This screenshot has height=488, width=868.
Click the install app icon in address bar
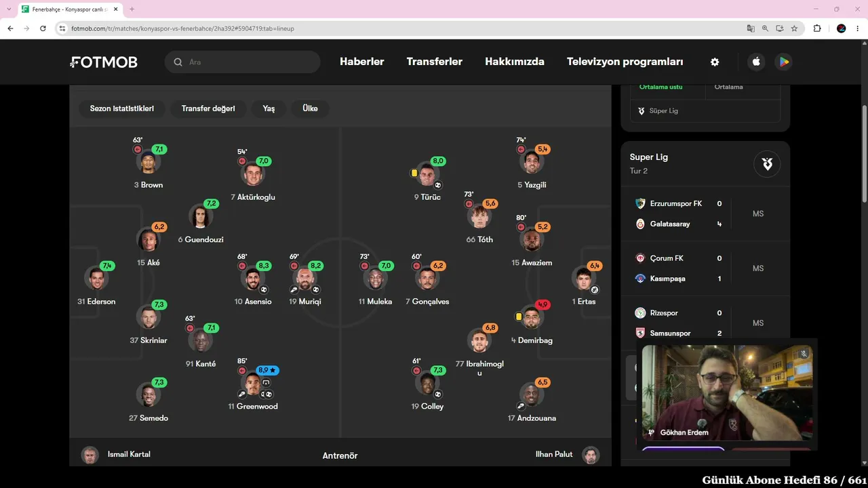tap(780, 28)
